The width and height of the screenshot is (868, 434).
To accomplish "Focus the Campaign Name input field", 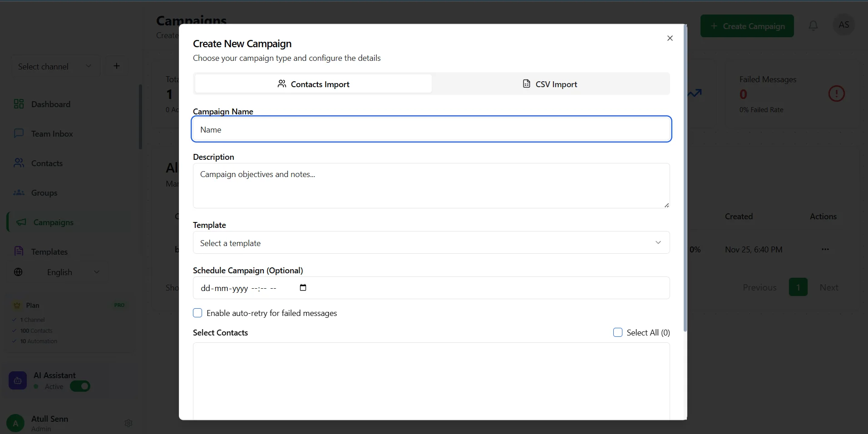I will [x=431, y=129].
